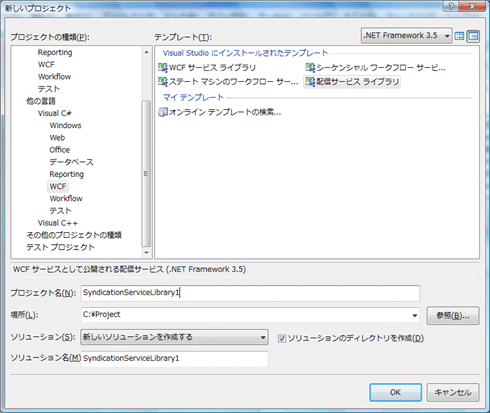Open the help question mark button

(451, 6)
